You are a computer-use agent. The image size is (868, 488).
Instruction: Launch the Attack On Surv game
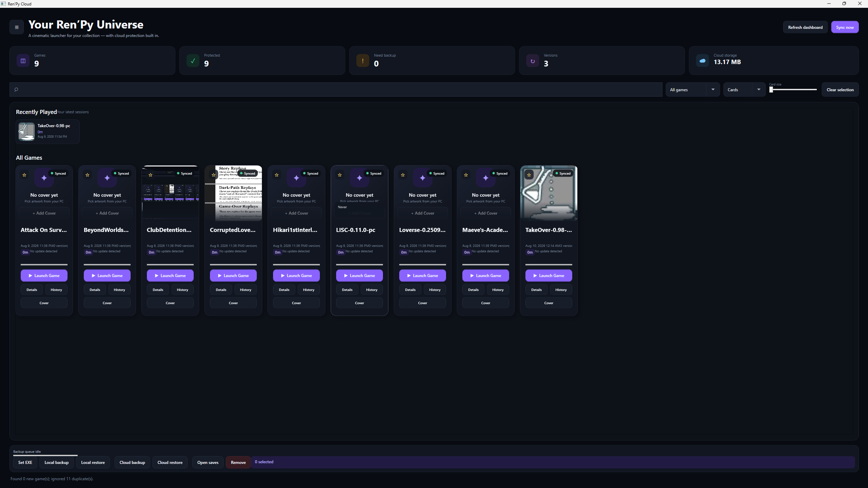point(44,276)
